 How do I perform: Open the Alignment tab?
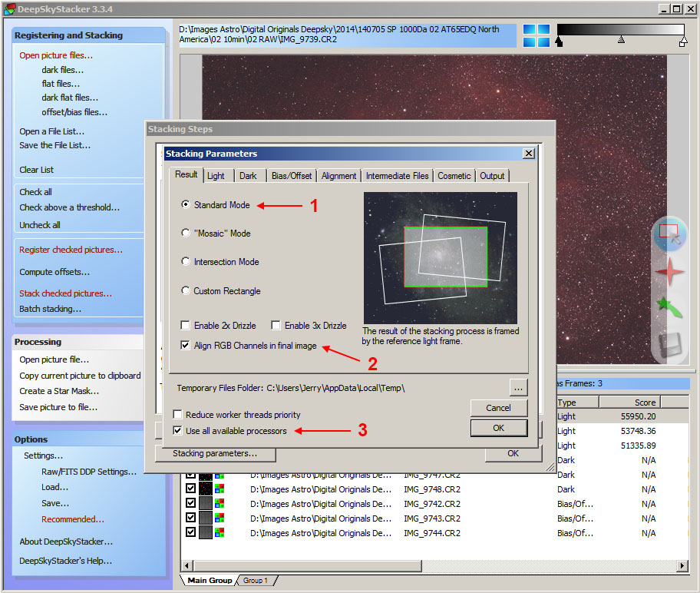pyautogui.click(x=338, y=176)
